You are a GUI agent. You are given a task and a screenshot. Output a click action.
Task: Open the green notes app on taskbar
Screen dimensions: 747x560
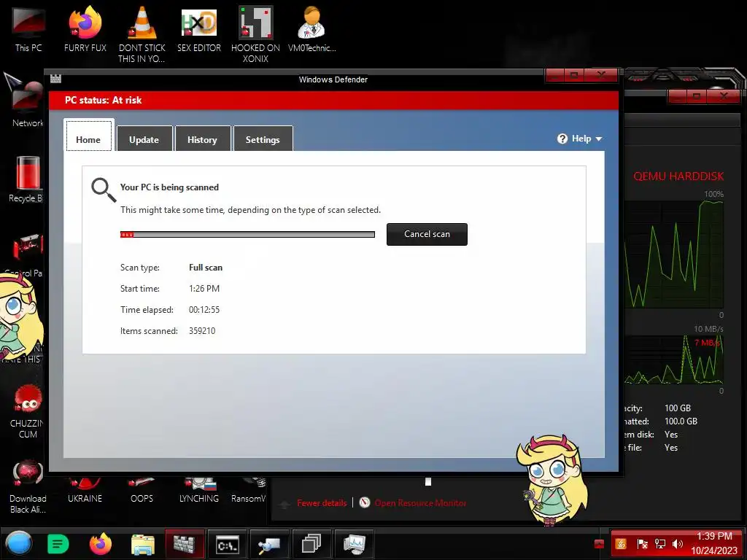click(x=58, y=544)
